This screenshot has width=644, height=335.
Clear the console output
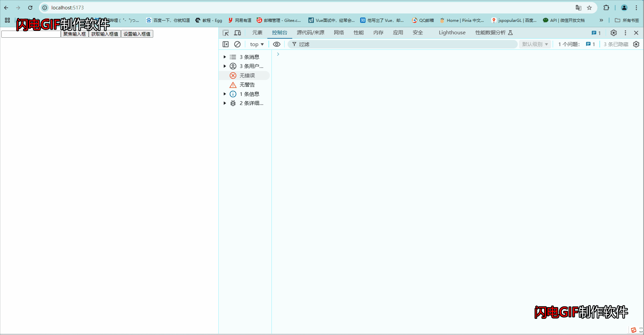[x=237, y=44]
